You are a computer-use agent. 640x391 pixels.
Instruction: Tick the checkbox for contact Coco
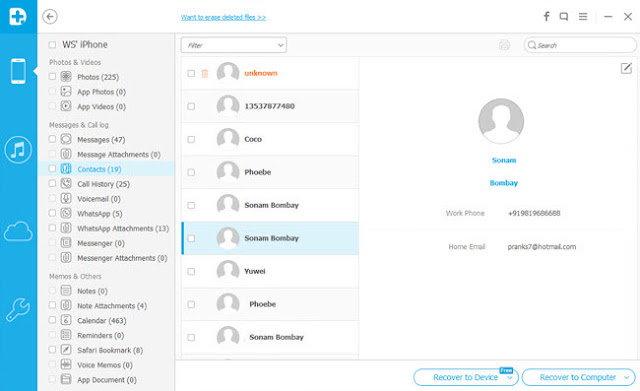coord(191,140)
